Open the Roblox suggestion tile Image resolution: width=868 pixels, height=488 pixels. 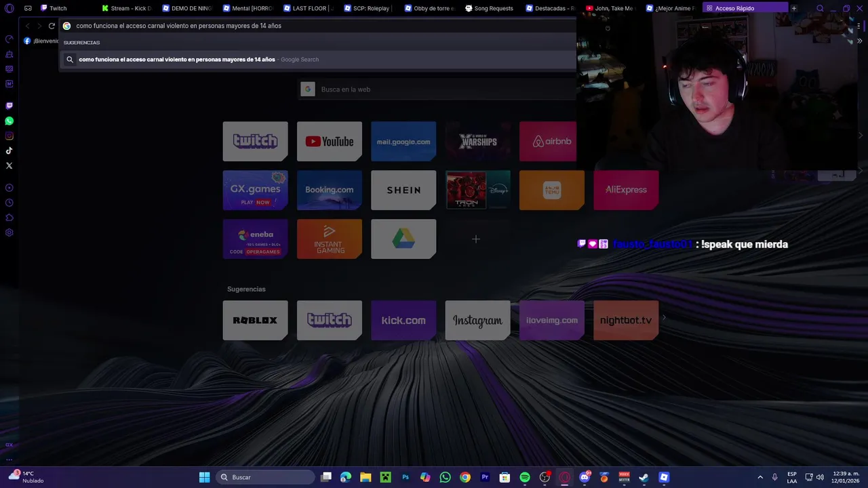click(x=255, y=320)
